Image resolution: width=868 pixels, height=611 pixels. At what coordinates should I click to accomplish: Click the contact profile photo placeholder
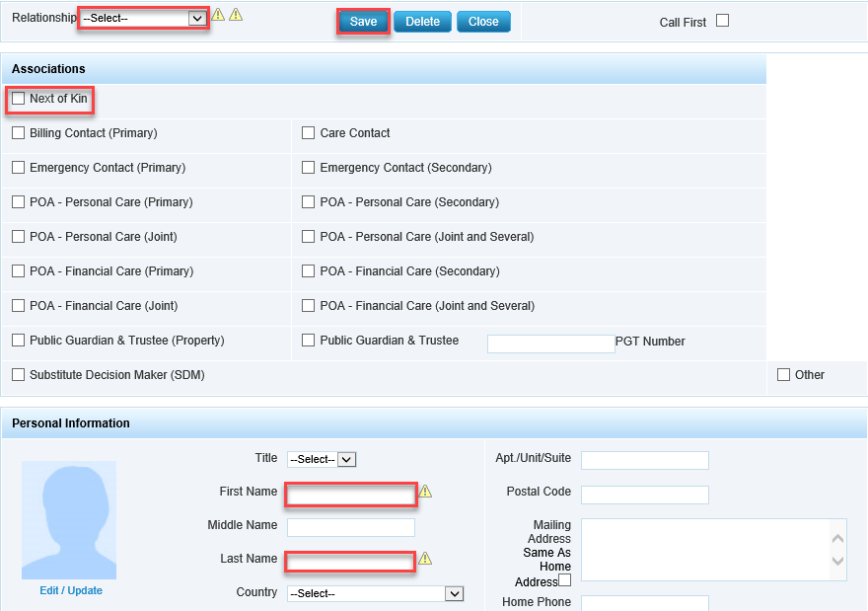pyautogui.click(x=69, y=520)
